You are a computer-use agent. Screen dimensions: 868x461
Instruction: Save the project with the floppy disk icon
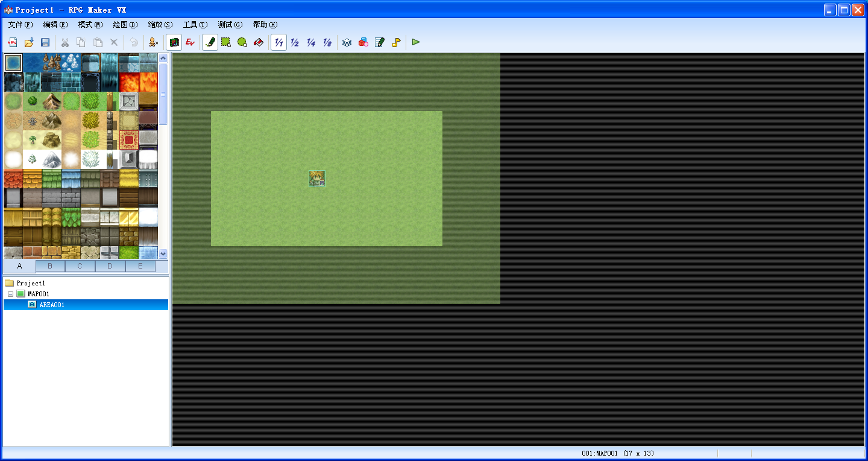[x=45, y=42]
